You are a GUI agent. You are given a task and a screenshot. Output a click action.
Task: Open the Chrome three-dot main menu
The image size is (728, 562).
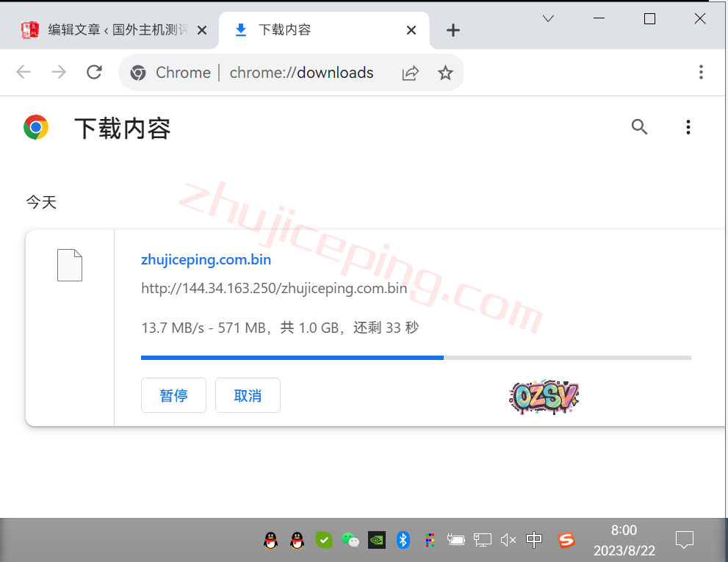701,72
